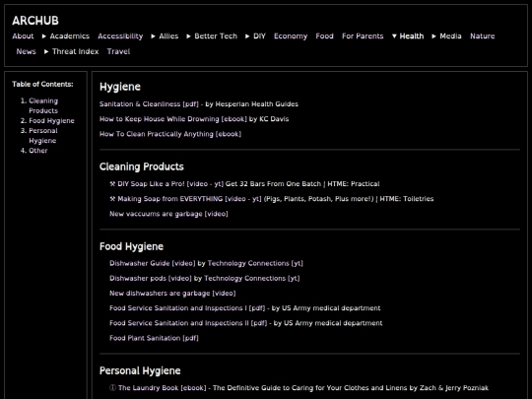Open the News nav item
This screenshot has height=399, width=532.
click(27, 51)
